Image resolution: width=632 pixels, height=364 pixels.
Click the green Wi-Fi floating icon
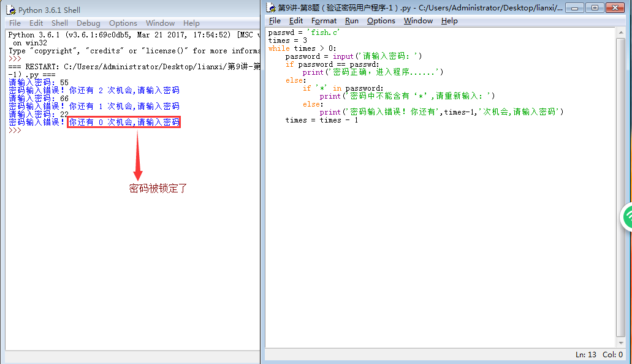point(626,216)
